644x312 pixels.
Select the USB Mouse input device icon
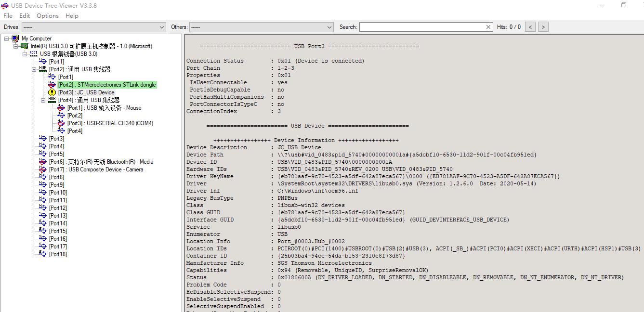coord(60,107)
